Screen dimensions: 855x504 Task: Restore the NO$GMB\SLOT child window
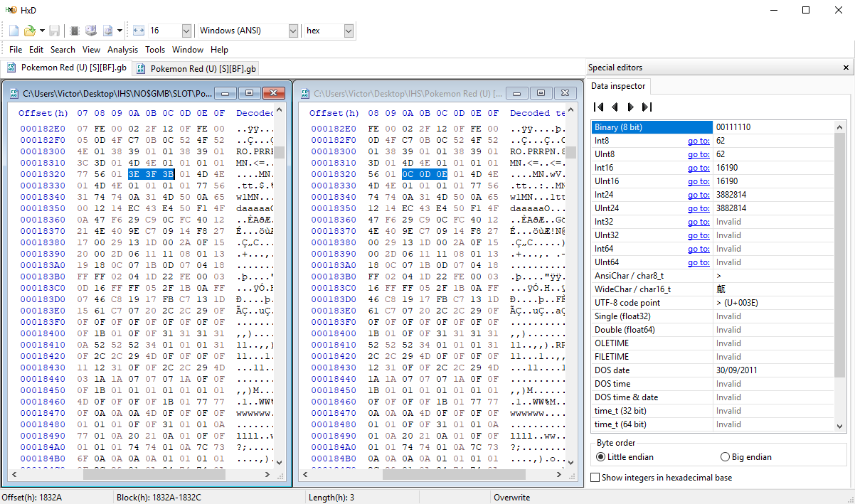pyautogui.click(x=249, y=93)
